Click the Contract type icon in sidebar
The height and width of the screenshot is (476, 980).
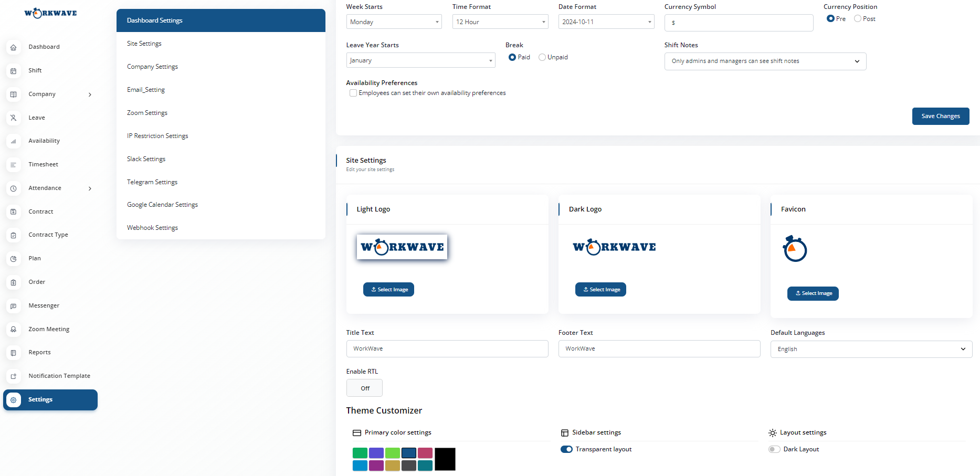coord(14,235)
